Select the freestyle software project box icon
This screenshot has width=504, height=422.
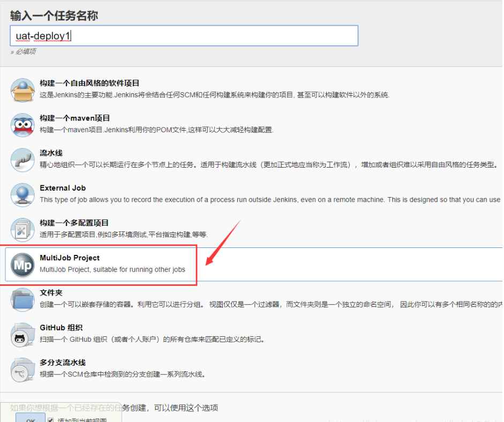click(22, 90)
